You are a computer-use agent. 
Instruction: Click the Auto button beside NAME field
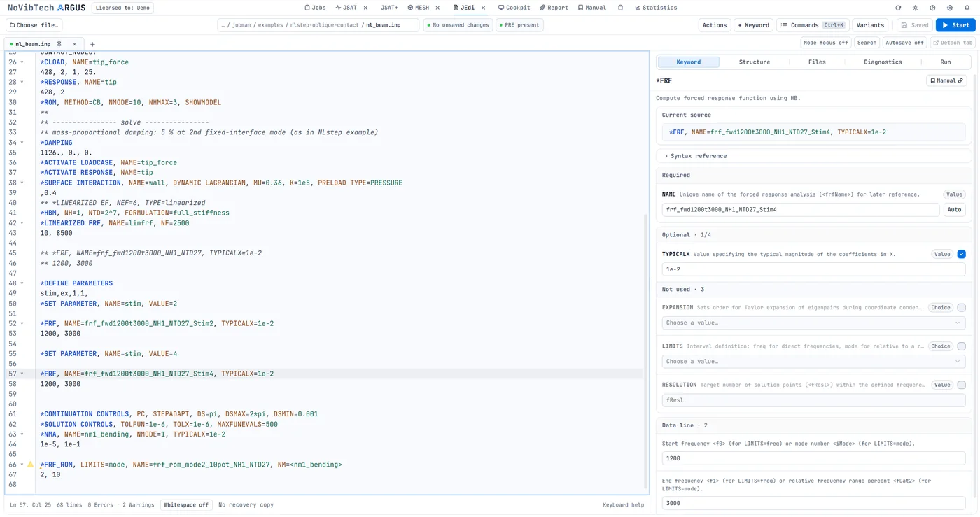(x=954, y=209)
